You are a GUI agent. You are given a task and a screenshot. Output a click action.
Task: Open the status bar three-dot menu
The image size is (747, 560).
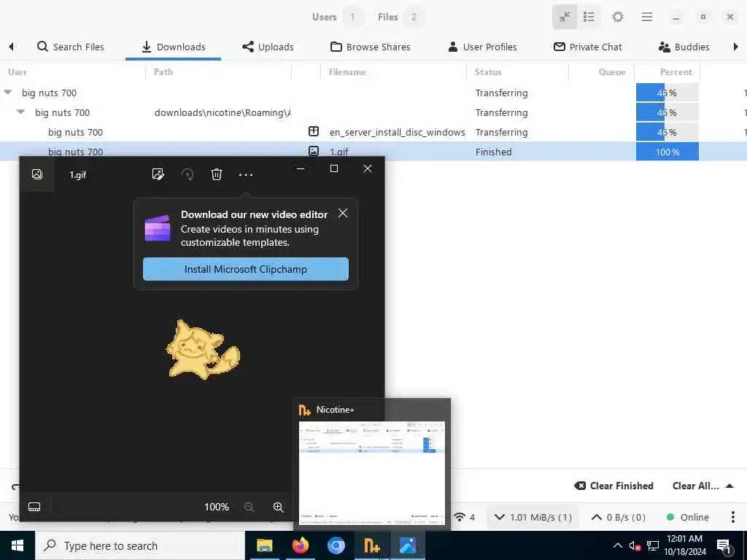[x=733, y=517]
